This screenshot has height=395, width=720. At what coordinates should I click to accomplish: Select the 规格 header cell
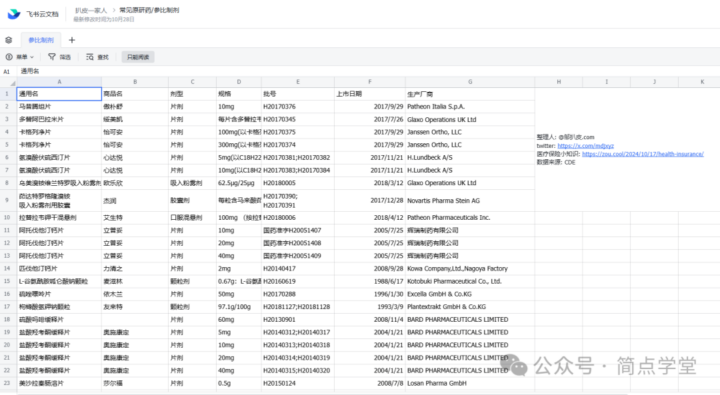[x=239, y=94]
